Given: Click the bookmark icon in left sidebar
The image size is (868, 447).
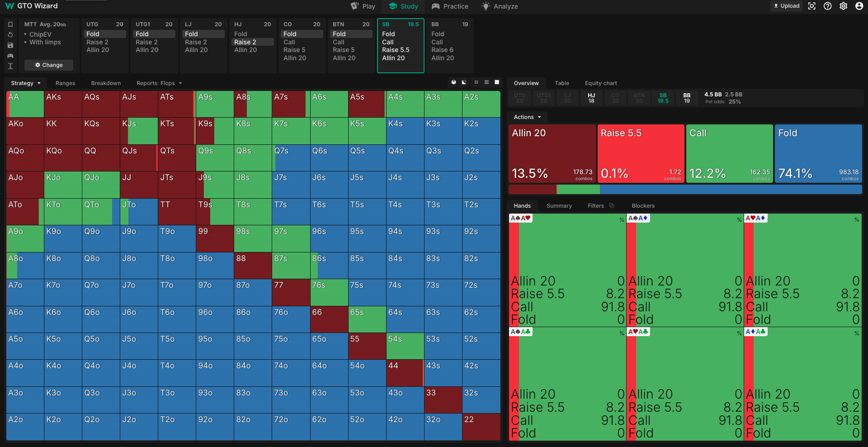Looking at the screenshot, I should 10,24.
